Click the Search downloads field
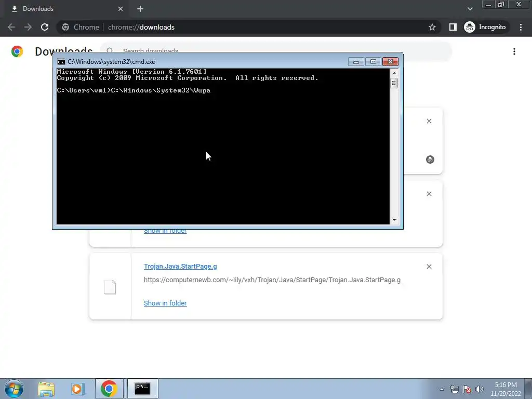 coord(276,51)
